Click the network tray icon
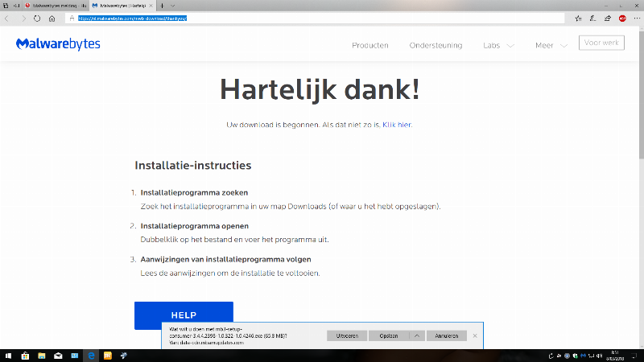 (x=592, y=356)
